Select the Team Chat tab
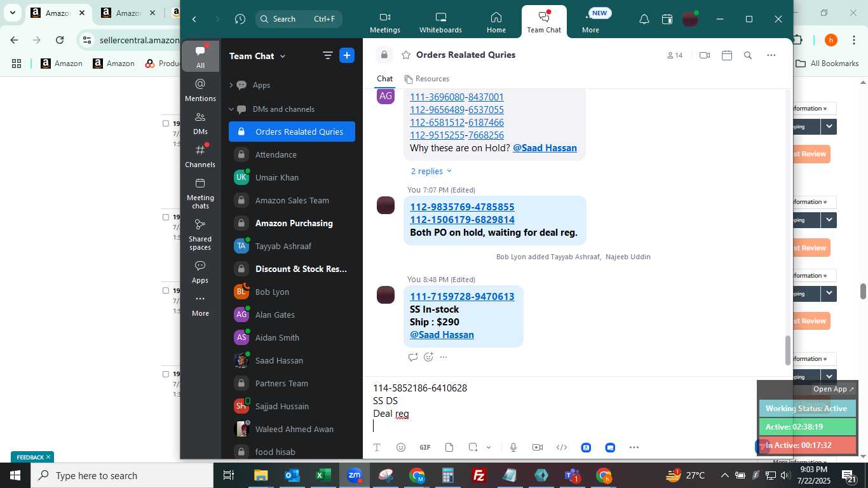 544,22
